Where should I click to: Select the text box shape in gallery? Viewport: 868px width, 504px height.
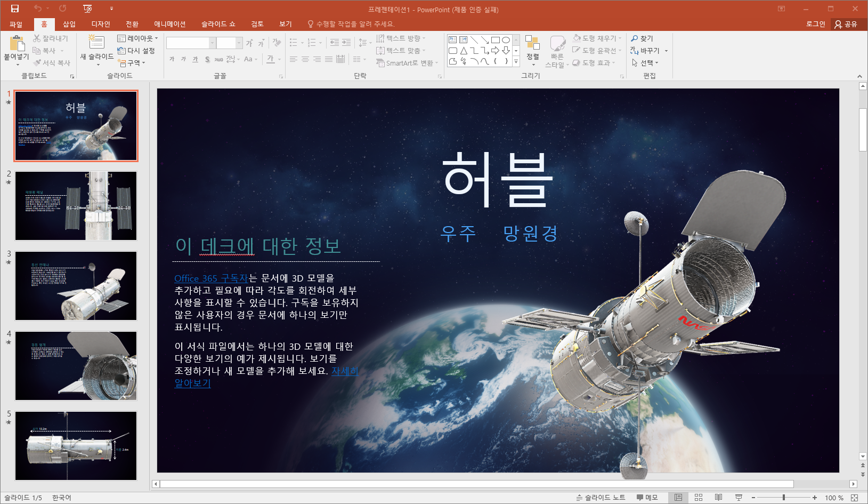click(452, 39)
